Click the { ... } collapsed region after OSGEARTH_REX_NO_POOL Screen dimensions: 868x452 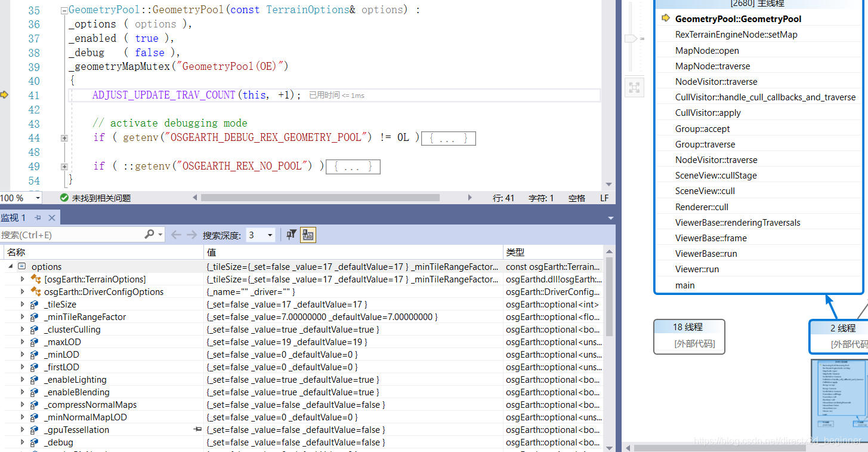(353, 167)
